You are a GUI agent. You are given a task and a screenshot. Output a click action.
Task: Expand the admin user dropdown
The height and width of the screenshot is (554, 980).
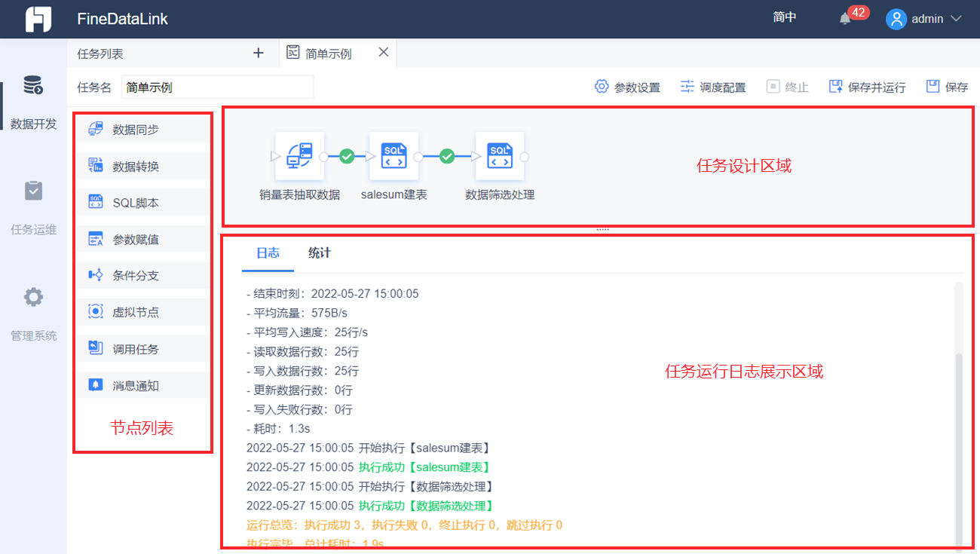pyautogui.click(x=924, y=19)
